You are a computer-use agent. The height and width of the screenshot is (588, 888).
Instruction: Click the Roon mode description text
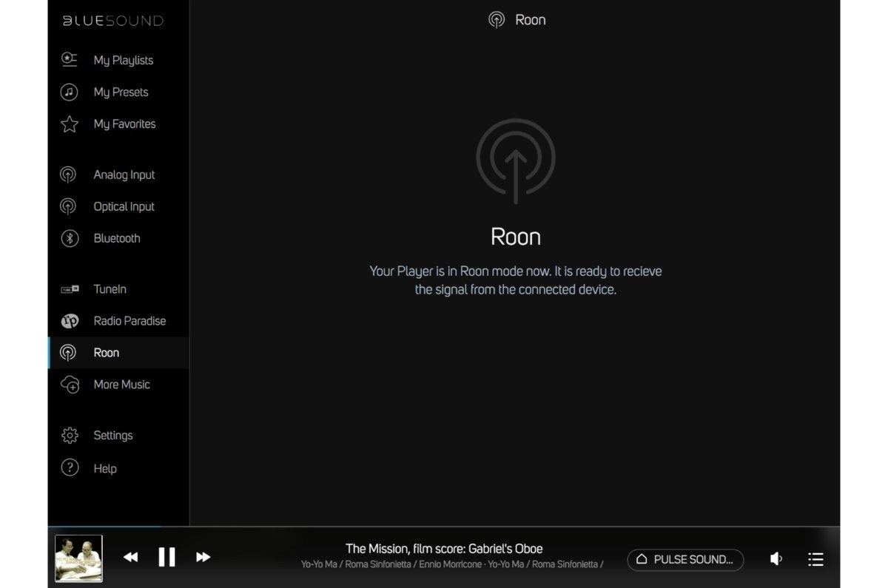(x=516, y=280)
